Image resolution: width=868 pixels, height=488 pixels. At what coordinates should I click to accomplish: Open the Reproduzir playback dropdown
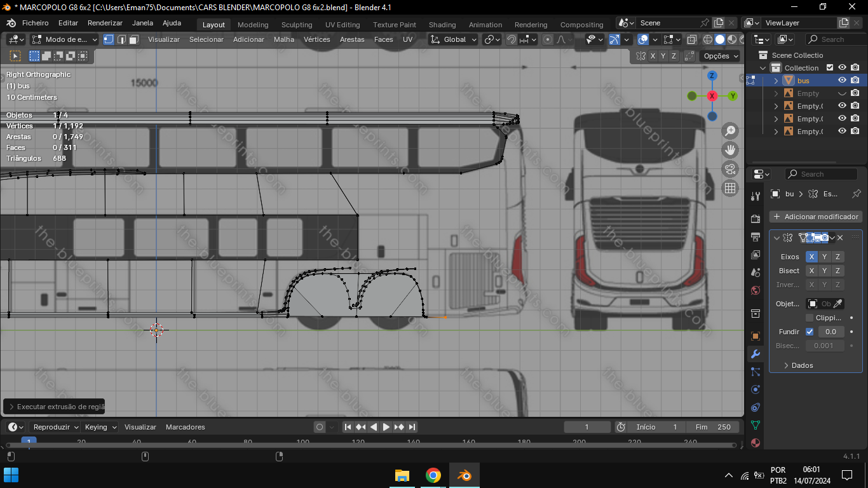point(56,427)
